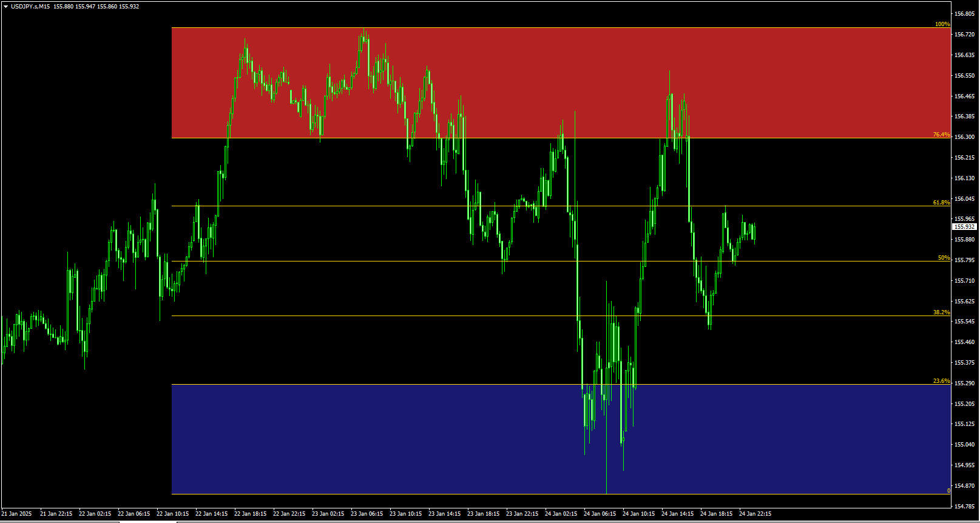Click price scale value 155.545
This screenshot has height=523, width=980.
tap(964, 322)
